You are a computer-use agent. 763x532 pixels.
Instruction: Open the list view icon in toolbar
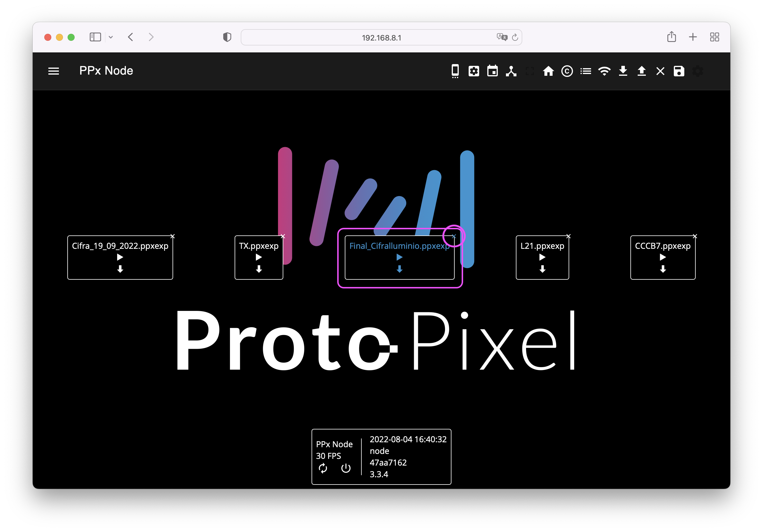point(586,71)
